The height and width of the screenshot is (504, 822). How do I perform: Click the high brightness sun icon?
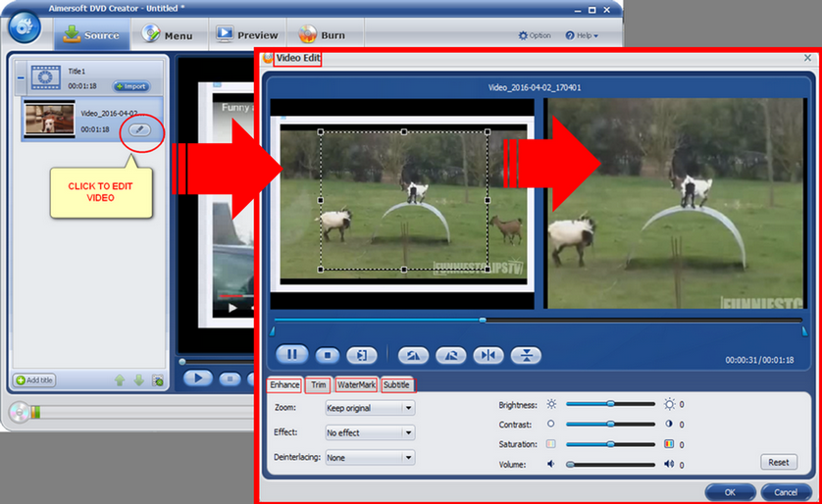[669, 404]
